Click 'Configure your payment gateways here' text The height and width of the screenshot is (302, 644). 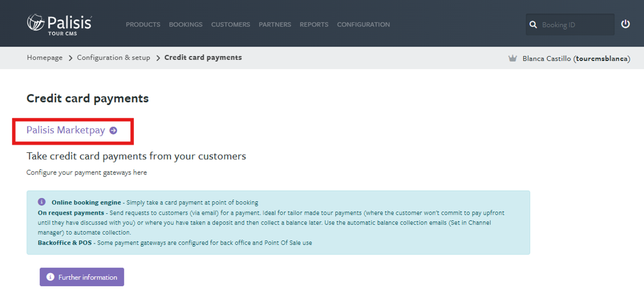click(87, 172)
